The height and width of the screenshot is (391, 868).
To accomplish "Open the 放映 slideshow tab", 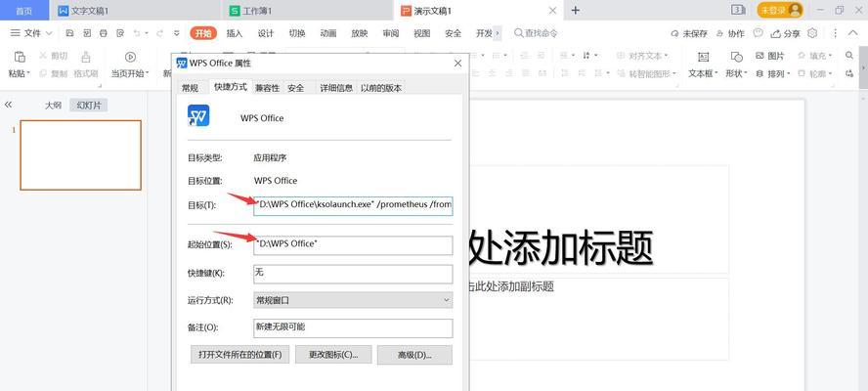I will click(360, 33).
